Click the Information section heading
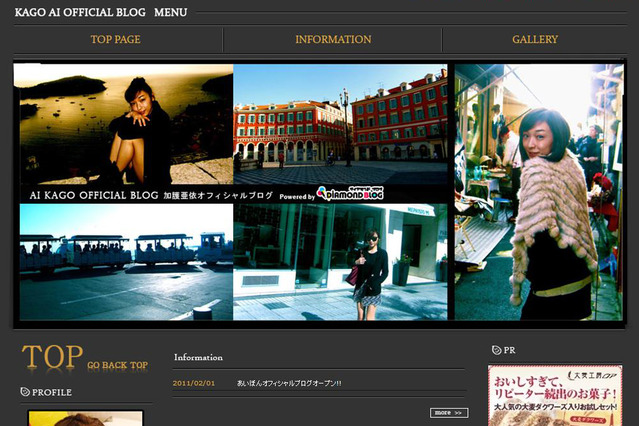 [198, 357]
